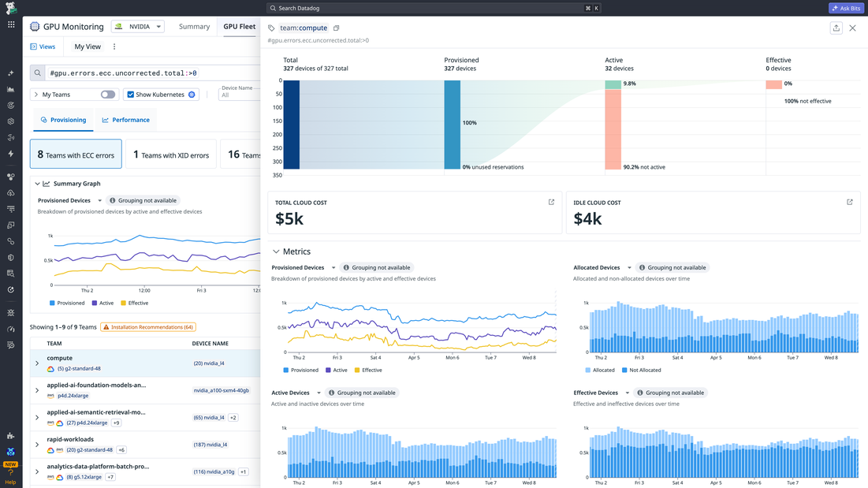Open Effective Devices metric dropdown
Screen dimensions: 868x488
click(602, 393)
